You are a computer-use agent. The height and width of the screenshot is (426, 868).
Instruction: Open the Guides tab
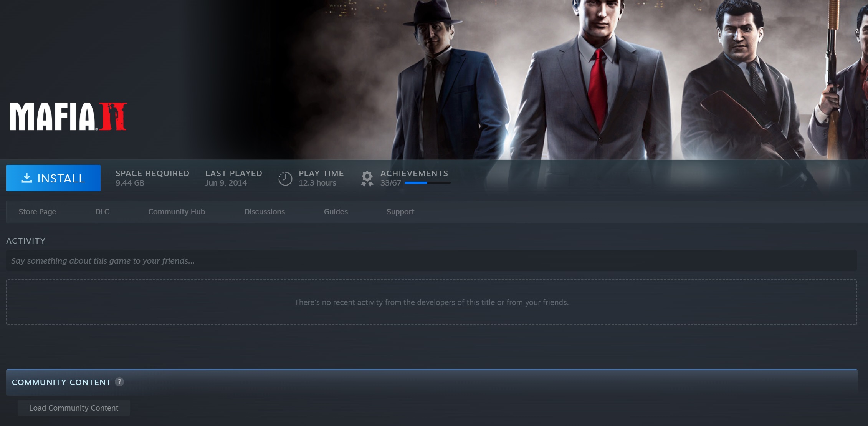click(x=336, y=212)
